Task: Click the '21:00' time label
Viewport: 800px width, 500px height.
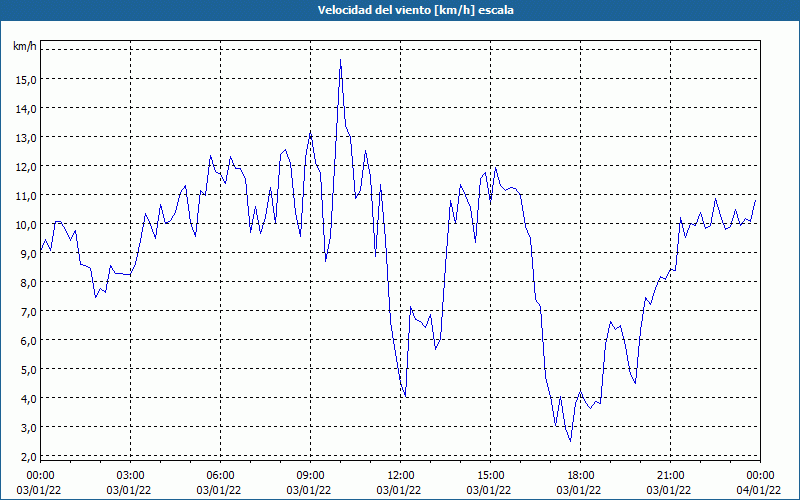Action: [670, 476]
